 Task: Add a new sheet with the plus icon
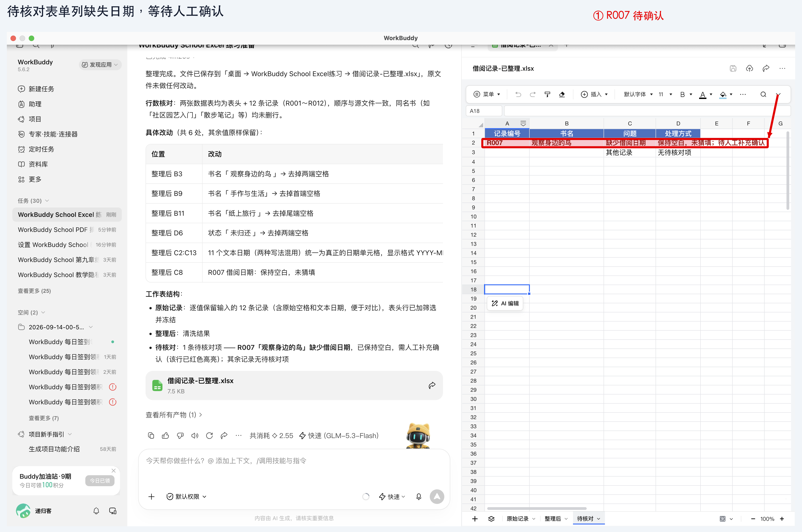coord(475,518)
